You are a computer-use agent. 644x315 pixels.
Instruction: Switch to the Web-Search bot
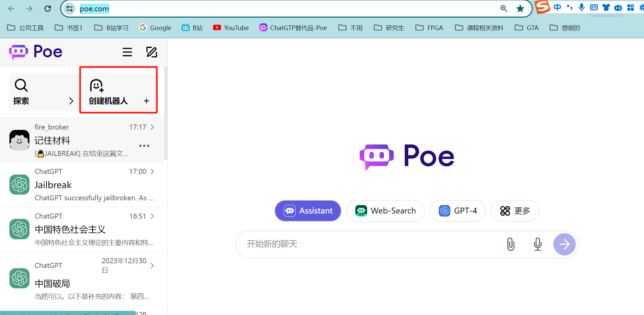(385, 210)
